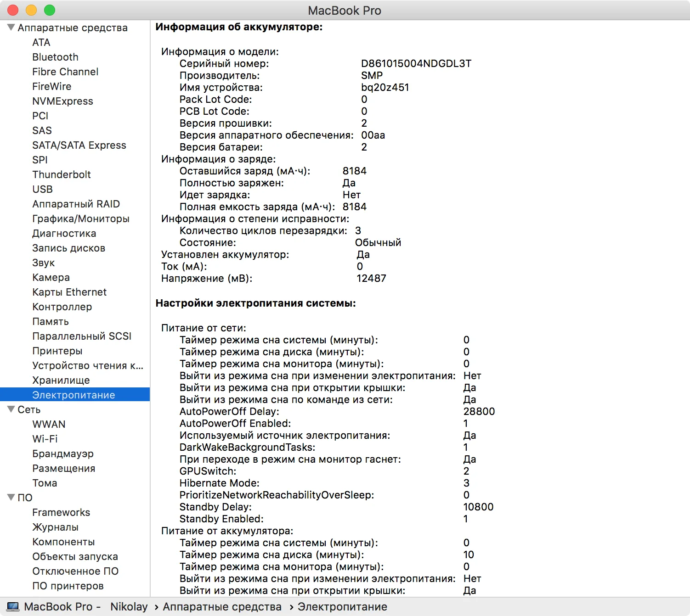Viewport: 690px width, 616px height.
Task: Click Настройки электропитания системы heading
Action: pos(256,303)
